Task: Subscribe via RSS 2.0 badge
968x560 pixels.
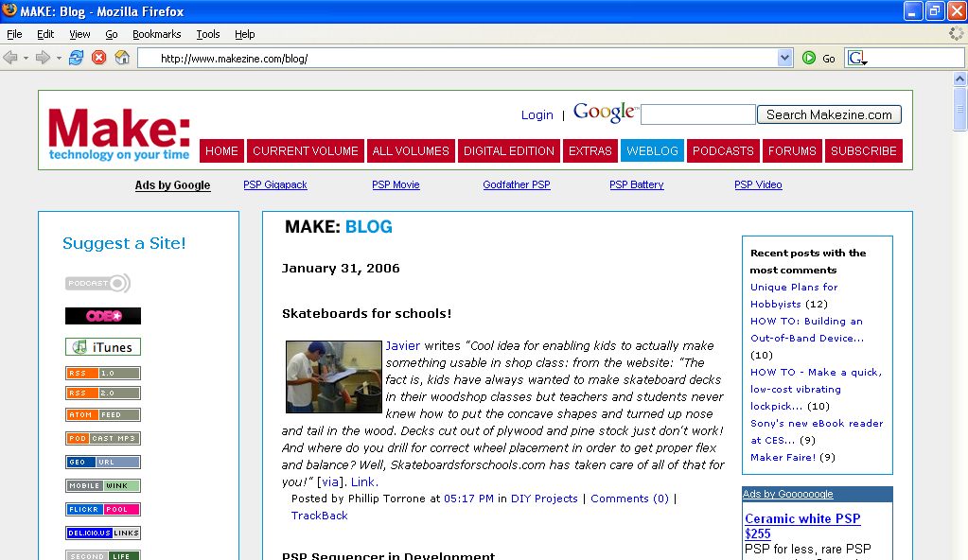Action: coord(103,393)
